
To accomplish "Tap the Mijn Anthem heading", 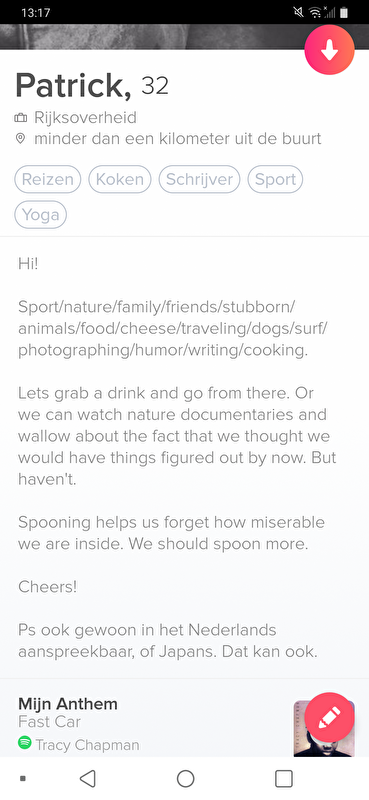I will [x=68, y=704].
